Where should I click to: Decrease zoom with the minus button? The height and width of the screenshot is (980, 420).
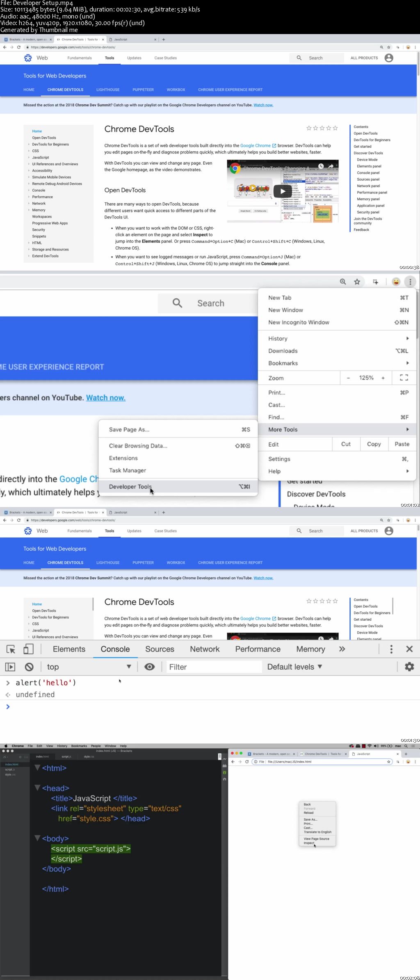coord(348,378)
